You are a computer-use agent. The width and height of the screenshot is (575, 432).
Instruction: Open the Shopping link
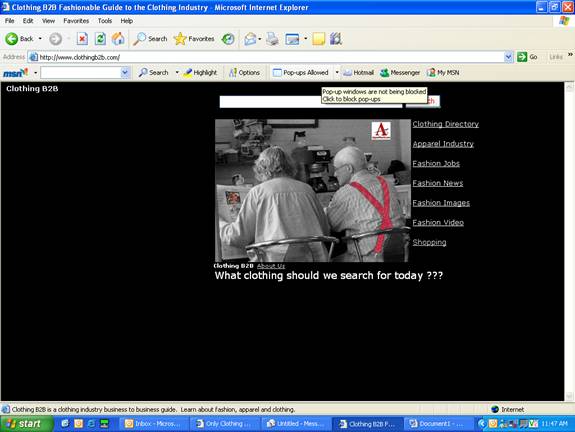coord(429,242)
